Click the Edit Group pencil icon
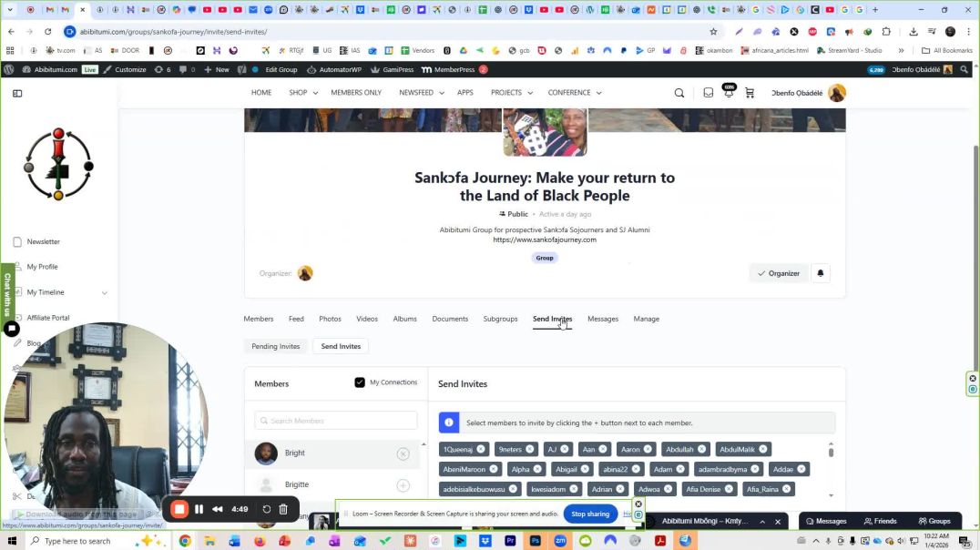The height and width of the screenshot is (550, 980). click(x=254, y=69)
